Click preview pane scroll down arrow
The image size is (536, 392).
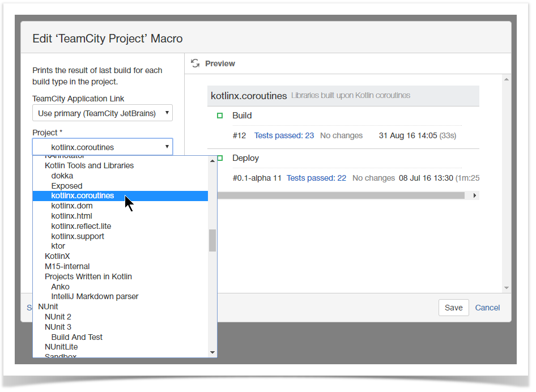pos(507,288)
